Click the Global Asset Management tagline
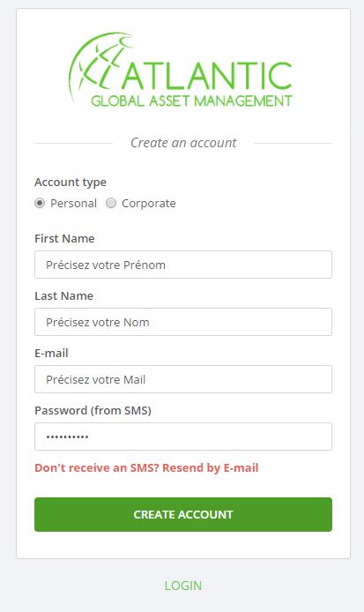Viewport: 364px width, 612px height. (191, 101)
